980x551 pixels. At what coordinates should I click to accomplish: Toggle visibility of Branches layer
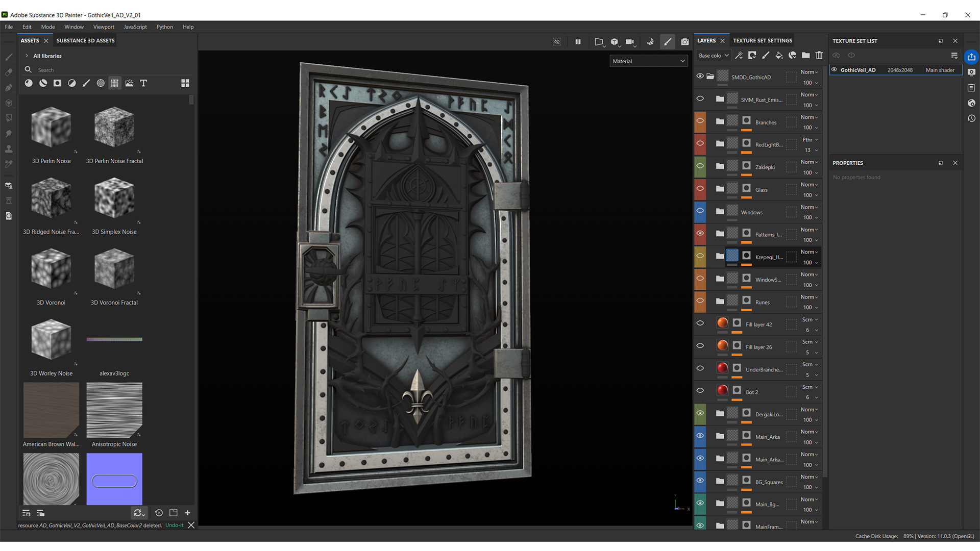coord(700,121)
